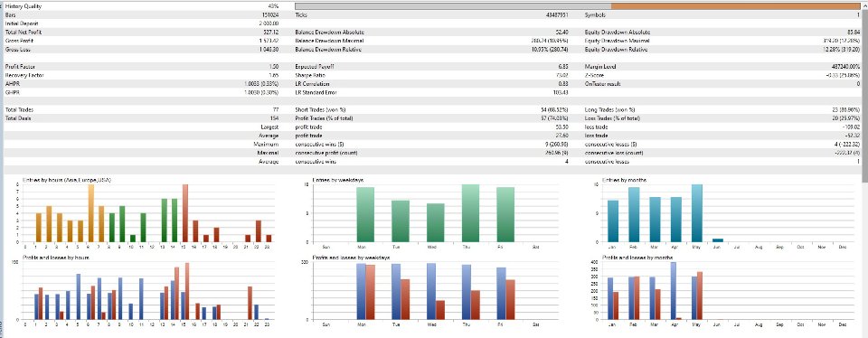The image size is (868, 338).
Task: Click the May bar in Entries by months
Action: [697, 213]
